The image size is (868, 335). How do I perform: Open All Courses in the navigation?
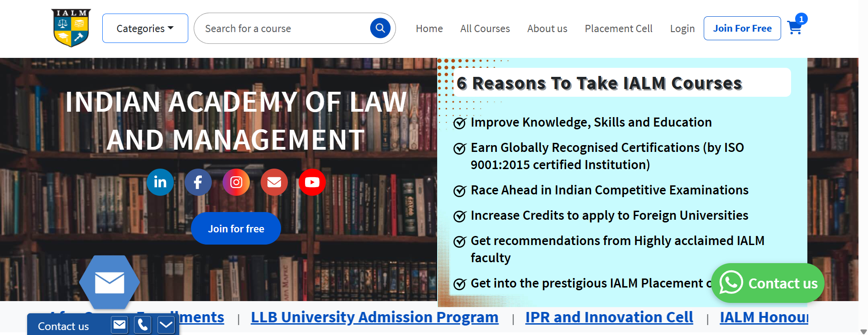click(485, 28)
